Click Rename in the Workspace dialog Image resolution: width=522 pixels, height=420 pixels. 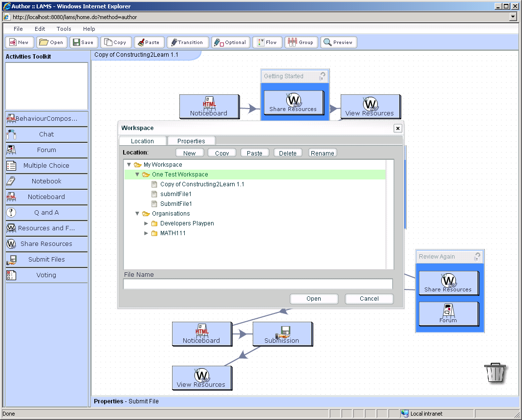pyautogui.click(x=323, y=153)
